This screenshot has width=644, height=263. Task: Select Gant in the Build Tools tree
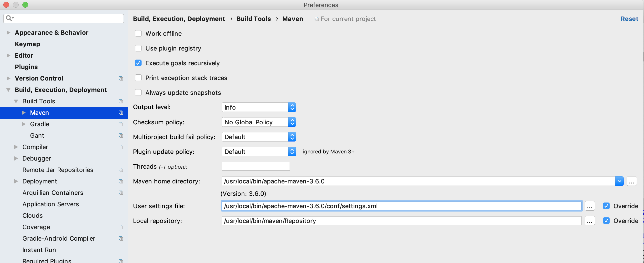37,135
